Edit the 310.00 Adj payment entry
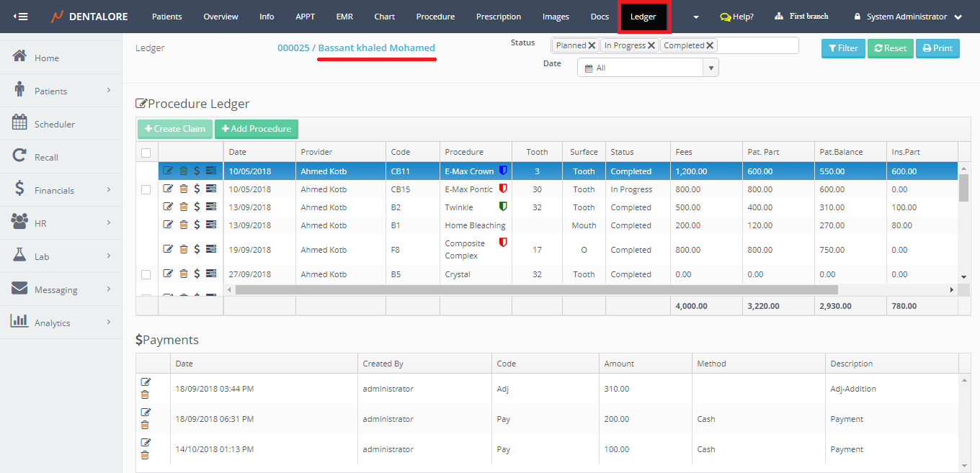Viewport: 980px width, 473px height. (146, 382)
